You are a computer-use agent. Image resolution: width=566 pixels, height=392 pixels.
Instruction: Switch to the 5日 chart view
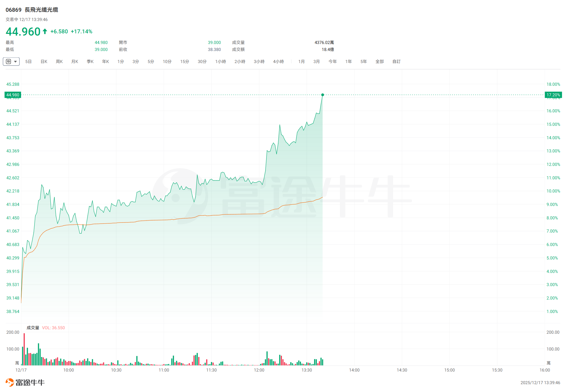[28, 61]
